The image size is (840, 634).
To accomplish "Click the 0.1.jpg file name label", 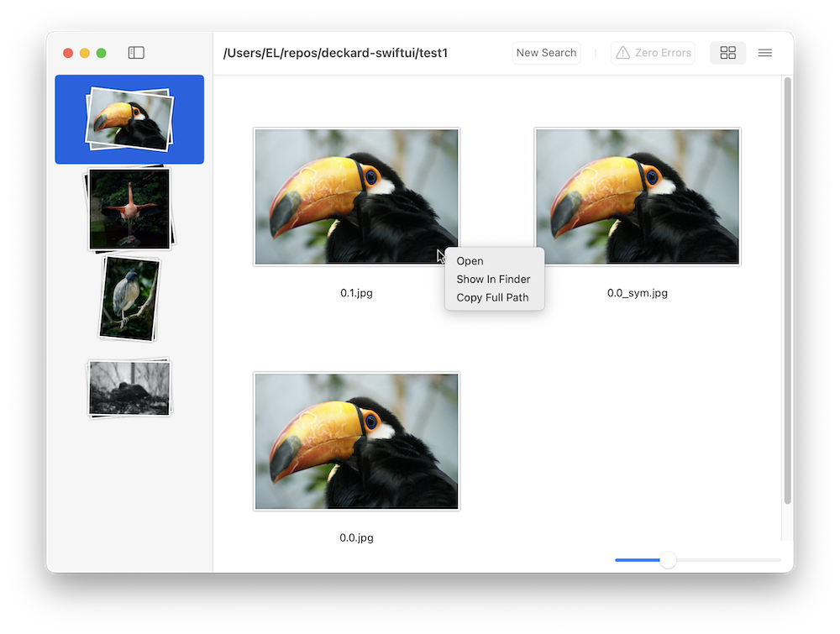I will click(x=356, y=293).
